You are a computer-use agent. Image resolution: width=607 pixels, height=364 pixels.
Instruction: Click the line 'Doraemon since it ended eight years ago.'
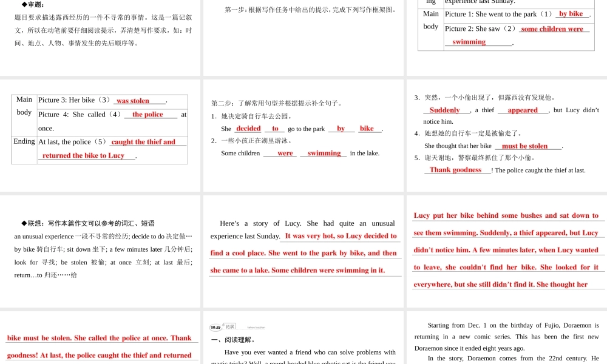pos(470,348)
